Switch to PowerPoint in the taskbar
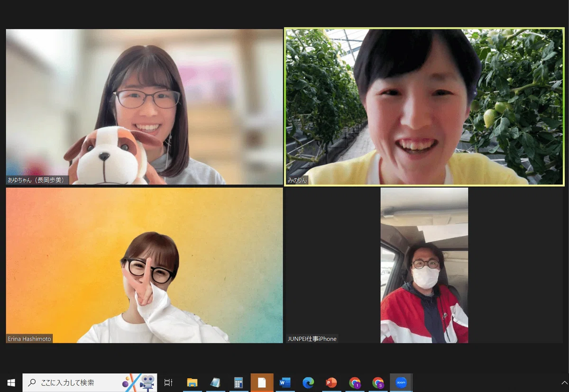This screenshot has width=569, height=392. pyautogui.click(x=331, y=383)
